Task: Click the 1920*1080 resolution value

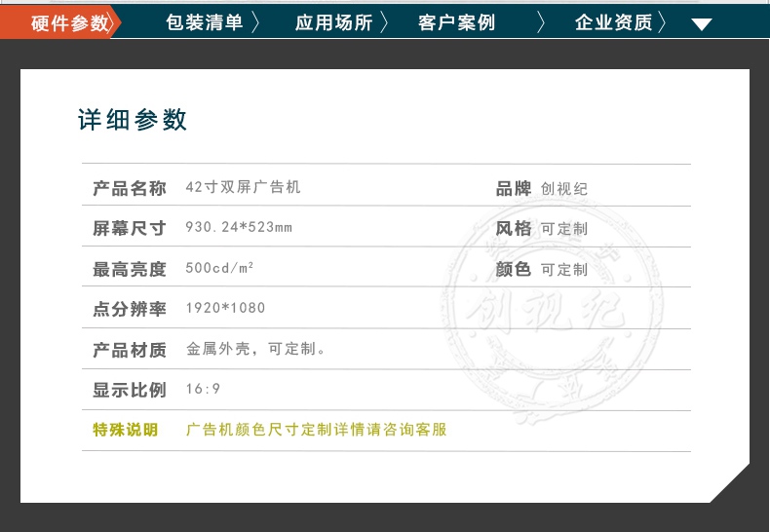Action: (225, 308)
